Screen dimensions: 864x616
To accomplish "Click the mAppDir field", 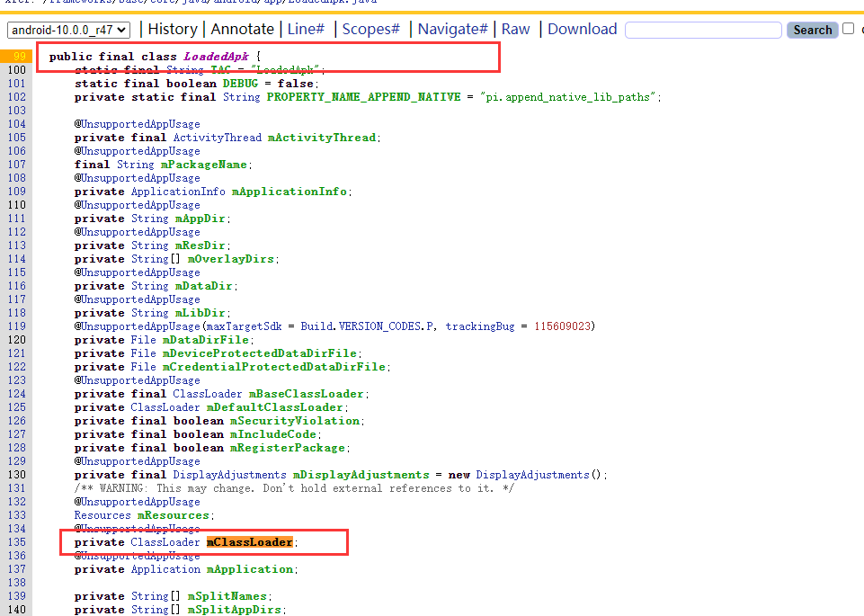I will tap(200, 219).
